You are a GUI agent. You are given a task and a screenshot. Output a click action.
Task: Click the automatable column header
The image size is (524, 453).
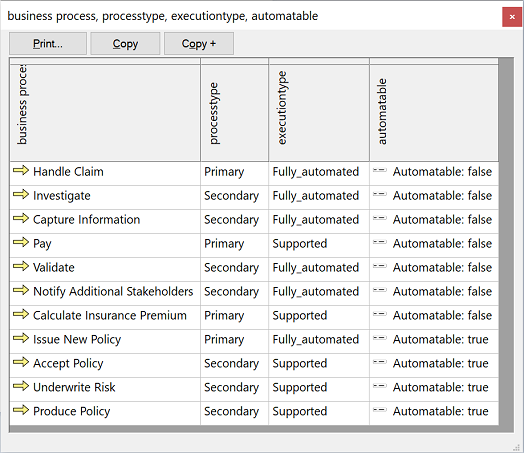pyautogui.click(x=434, y=112)
